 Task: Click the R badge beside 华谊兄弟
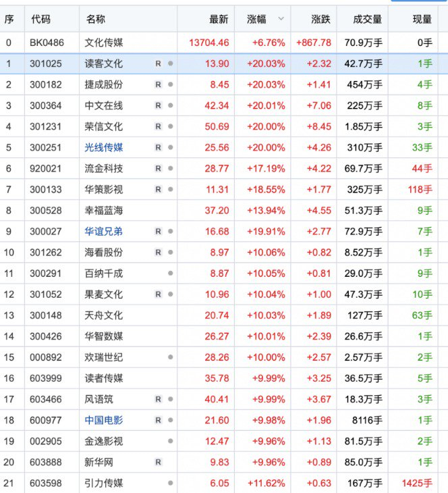coord(158,232)
